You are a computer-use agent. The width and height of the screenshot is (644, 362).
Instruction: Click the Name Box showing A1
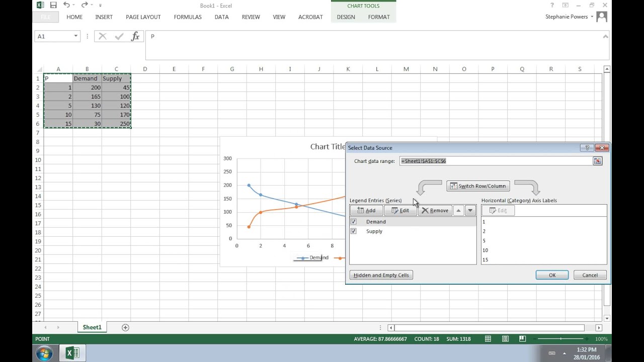(x=53, y=36)
